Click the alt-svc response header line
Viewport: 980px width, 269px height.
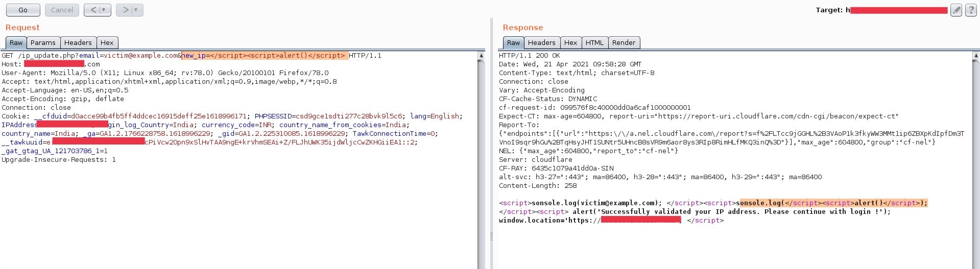point(660,177)
